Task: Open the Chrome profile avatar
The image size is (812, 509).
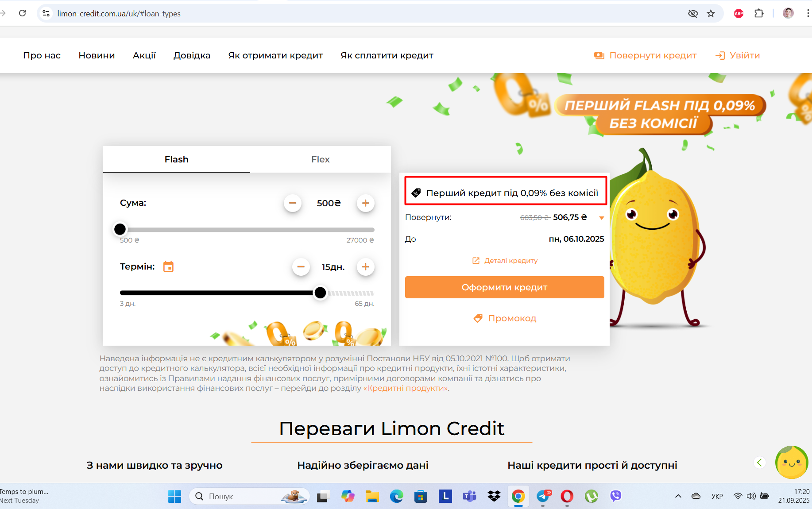Action: point(788,13)
